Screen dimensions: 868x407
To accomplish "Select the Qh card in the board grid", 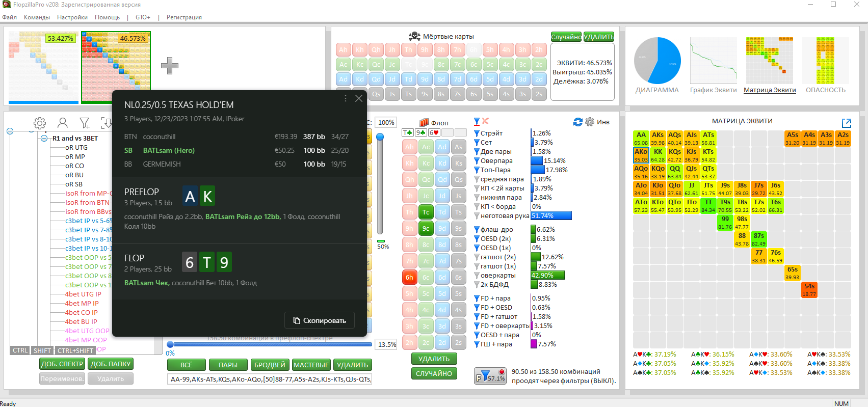I will (409, 179).
